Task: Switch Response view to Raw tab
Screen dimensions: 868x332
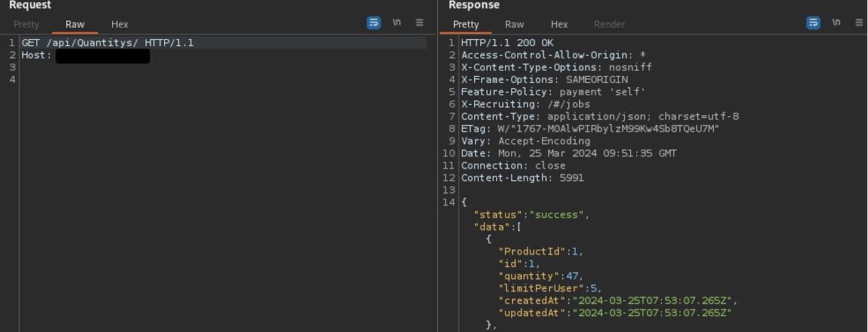Action: point(514,25)
